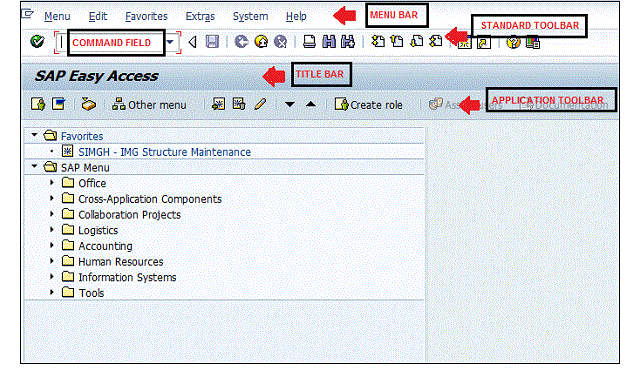Click the green Enter checkmark icon

click(x=37, y=42)
